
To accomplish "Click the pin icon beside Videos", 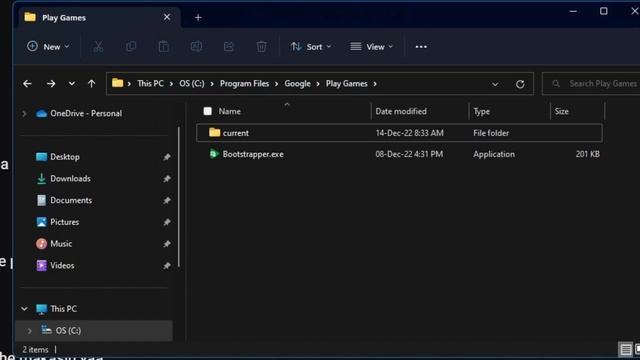I will (167, 265).
